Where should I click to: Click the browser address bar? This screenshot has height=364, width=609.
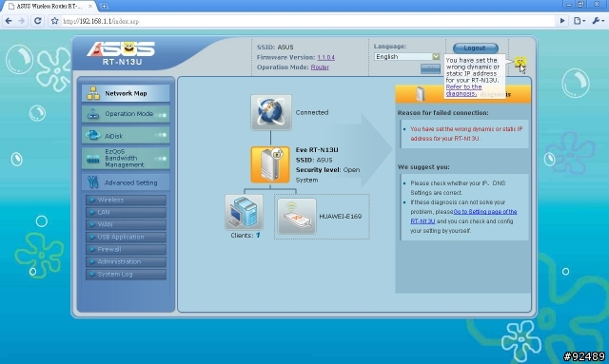point(306,21)
